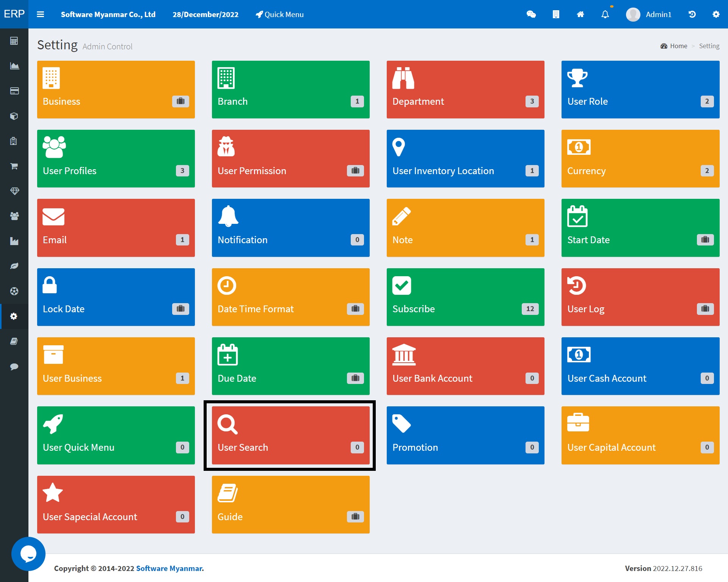Open the Due Date tile
Screen dimensions: 728x582
(291, 366)
